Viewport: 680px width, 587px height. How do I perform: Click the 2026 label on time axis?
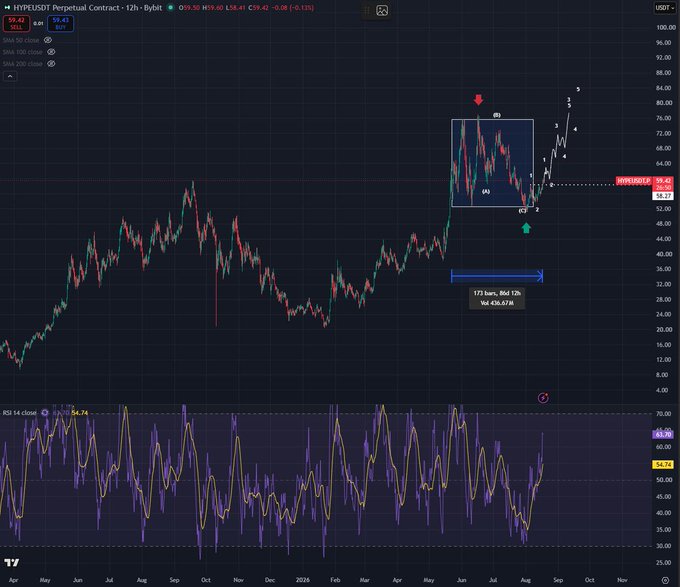(x=303, y=580)
